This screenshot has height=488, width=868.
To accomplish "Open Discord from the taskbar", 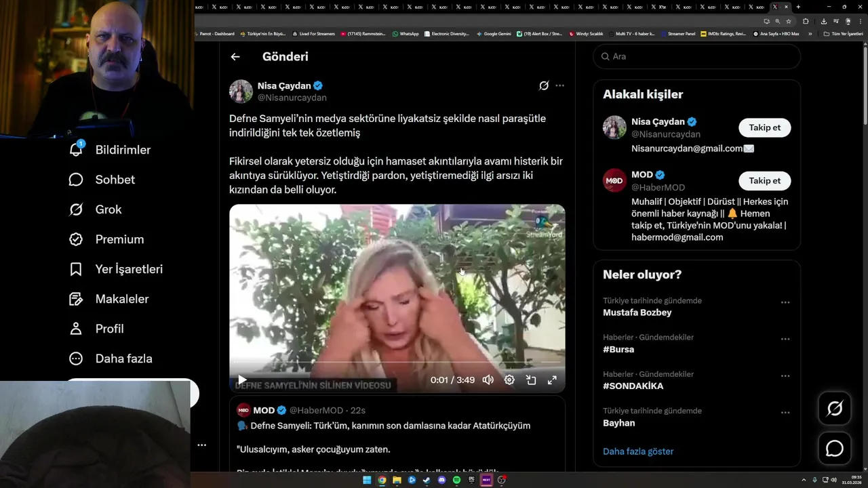I will tap(441, 480).
